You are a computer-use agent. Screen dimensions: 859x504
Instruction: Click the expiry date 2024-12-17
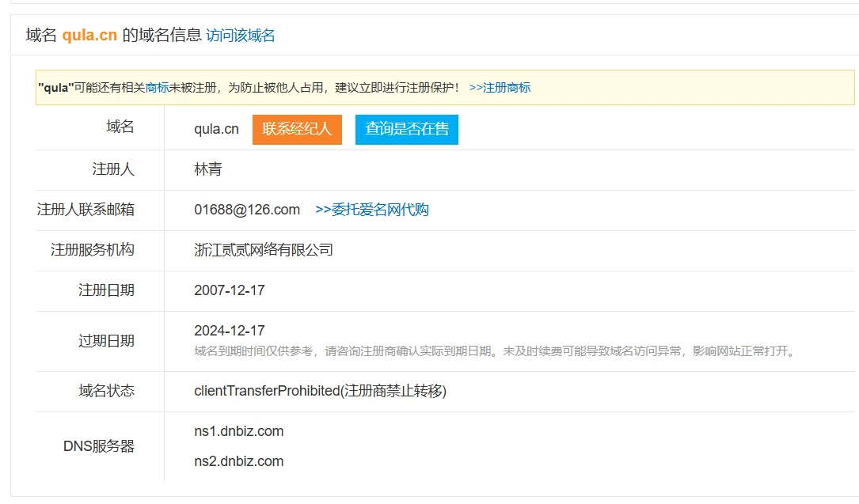pos(230,331)
